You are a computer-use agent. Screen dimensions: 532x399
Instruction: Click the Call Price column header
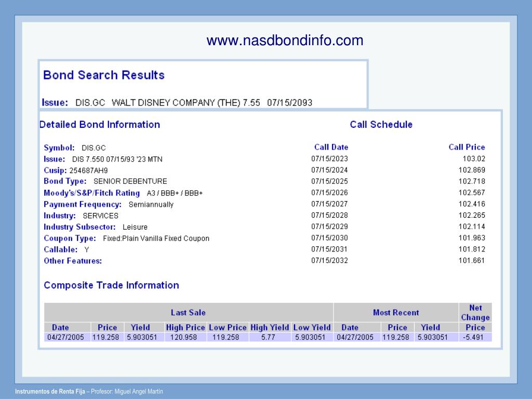click(467, 147)
